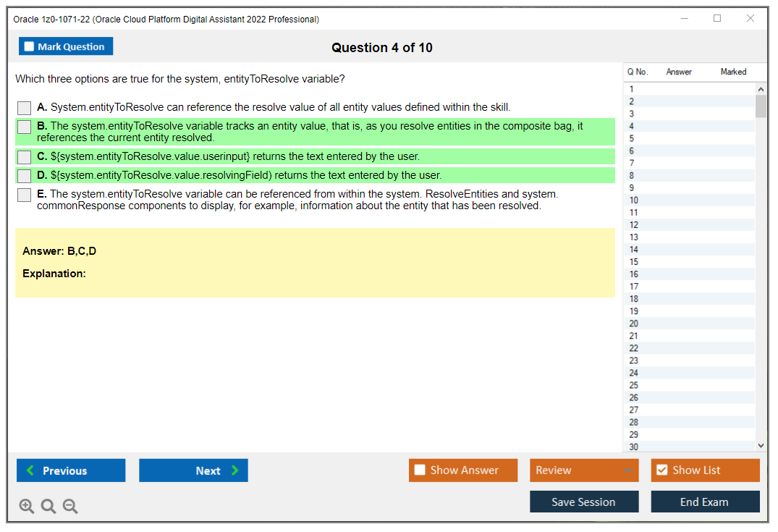Click the zoom-out magnifier icon
Image resolution: width=778 pixels, height=532 pixels.
coord(70,506)
